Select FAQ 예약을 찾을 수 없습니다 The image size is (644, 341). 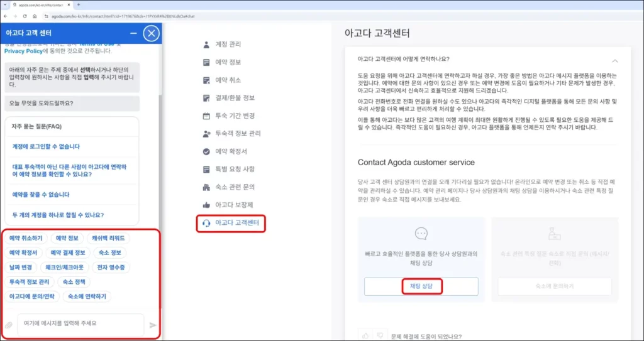coord(41,195)
